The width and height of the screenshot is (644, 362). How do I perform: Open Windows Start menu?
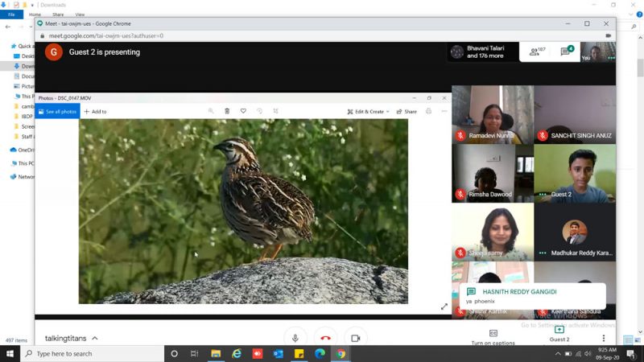coord(10,353)
